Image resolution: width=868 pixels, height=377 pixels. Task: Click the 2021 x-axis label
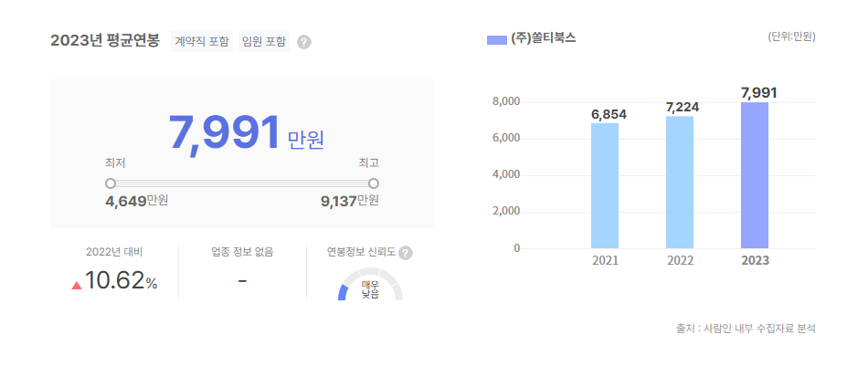pyautogui.click(x=605, y=261)
